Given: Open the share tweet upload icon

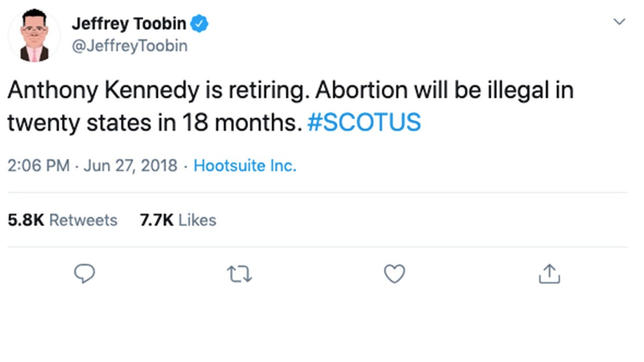Looking at the screenshot, I should click(x=548, y=274).
